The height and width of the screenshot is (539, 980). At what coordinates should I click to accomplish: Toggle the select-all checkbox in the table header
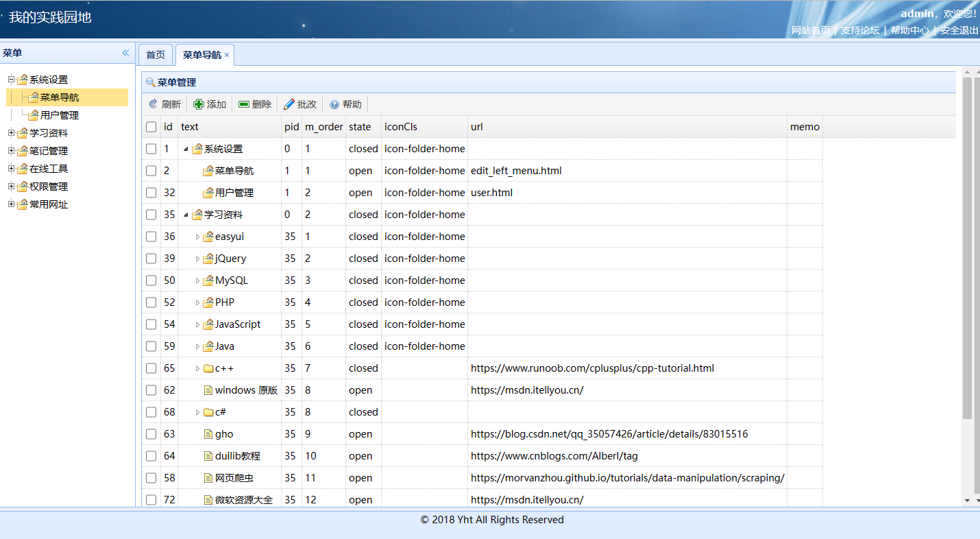(151, 127)
